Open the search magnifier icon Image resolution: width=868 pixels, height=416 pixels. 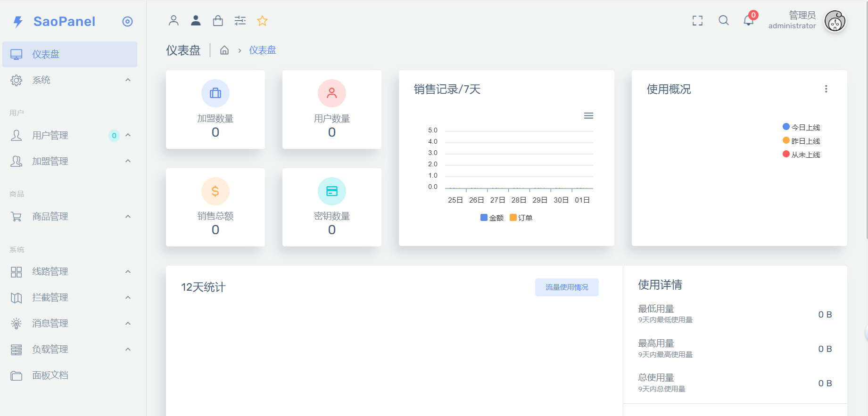click(x=723, y=20)
